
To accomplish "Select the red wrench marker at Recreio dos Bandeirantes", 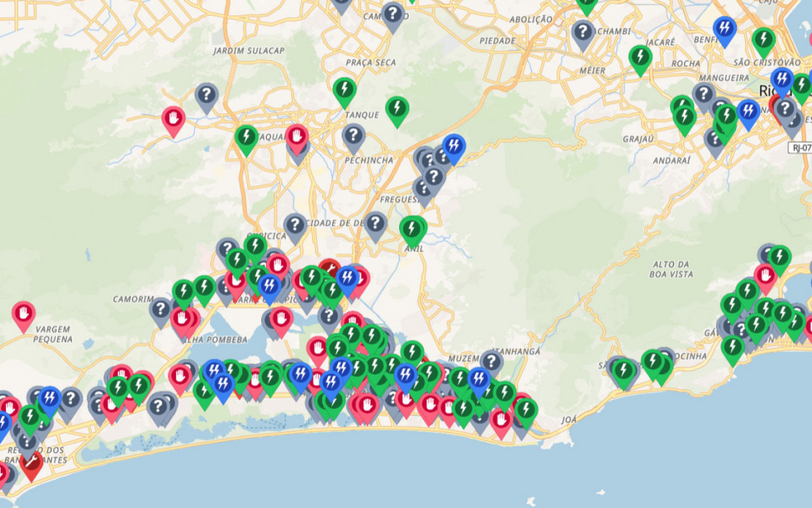I will [x=31, y=463].
